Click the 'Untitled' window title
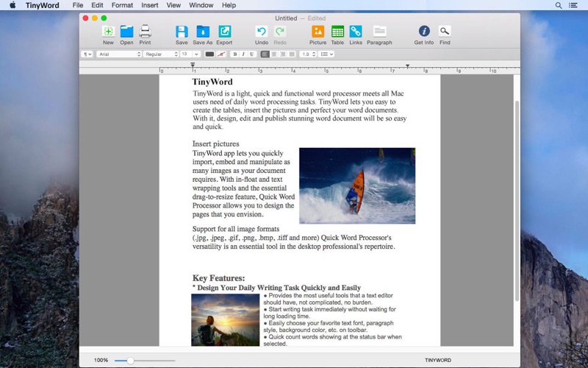This screenshot has width=588, height=368. (x=286, y=18)
